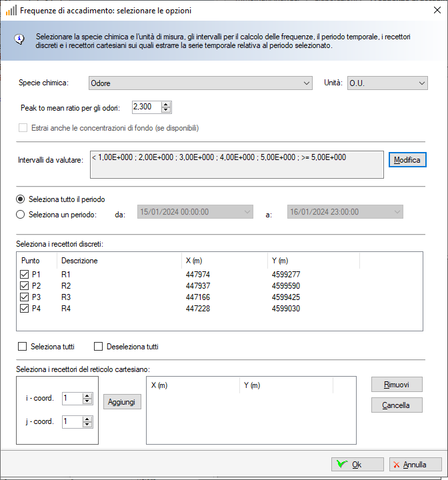Check the Deseleziona tutti checkbox
This screenshot has height=480, width=448.
coord(99,347)
